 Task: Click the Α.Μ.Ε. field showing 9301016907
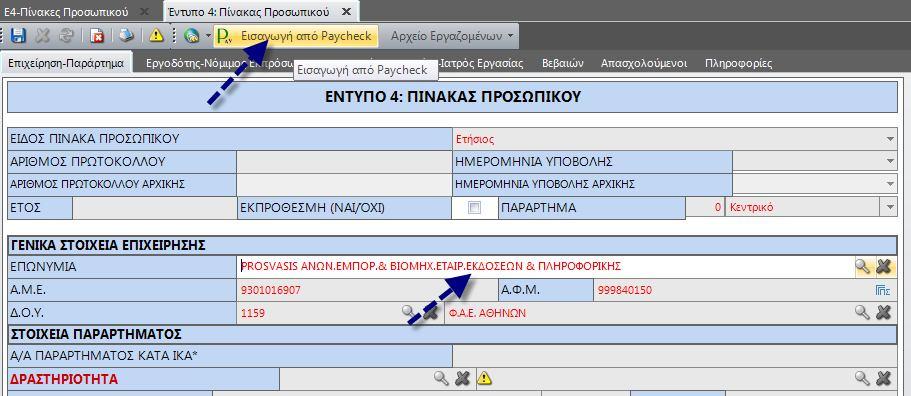(x=368, y=290)
